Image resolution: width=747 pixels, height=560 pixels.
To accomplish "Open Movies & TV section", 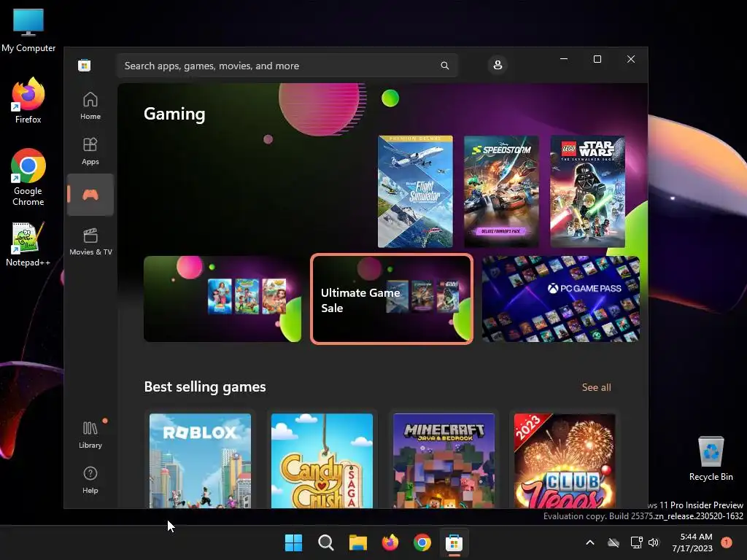I will [x=90, y=241].
